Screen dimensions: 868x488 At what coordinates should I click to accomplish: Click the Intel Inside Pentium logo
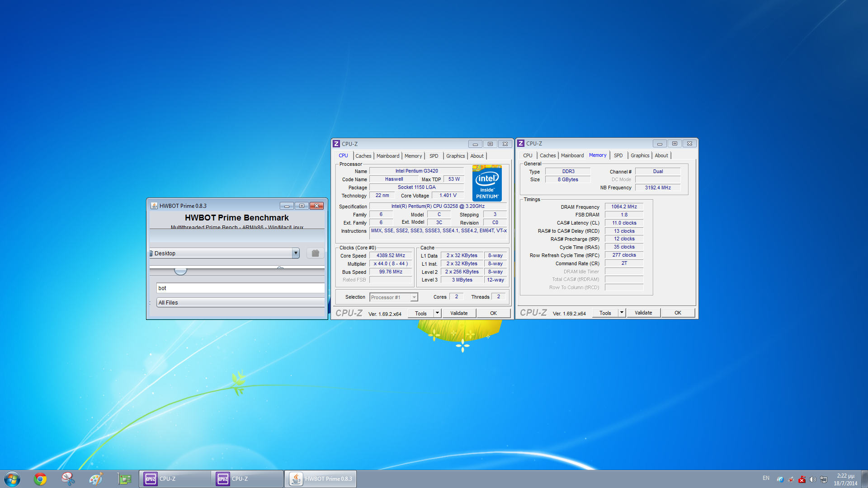(x=487, y=183)
